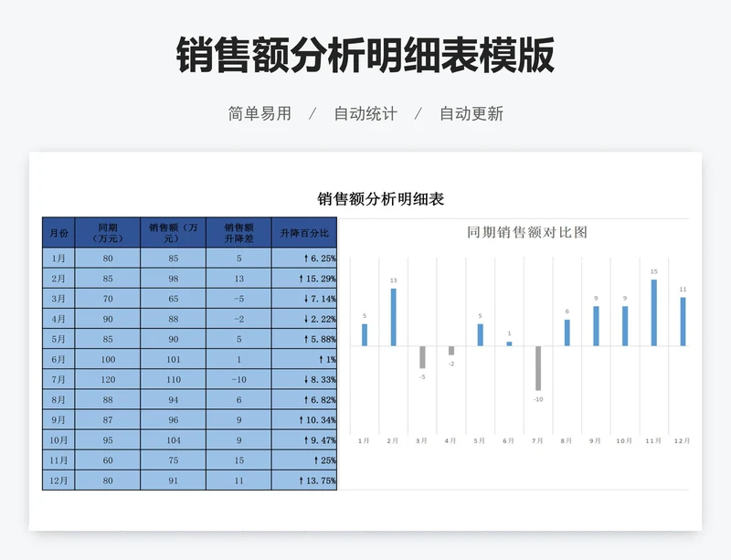
Task: Select the 12月 row label cell
Action: tap(58, 481)
